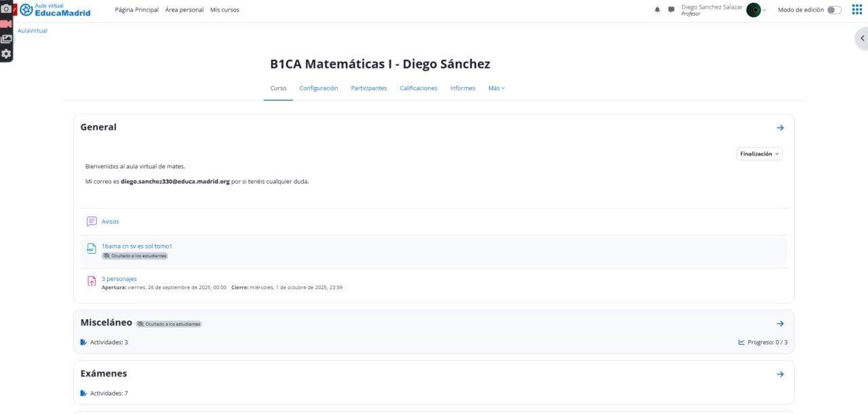
Task: Open the block drawer chevron at right edge
Action: [862, 39]
